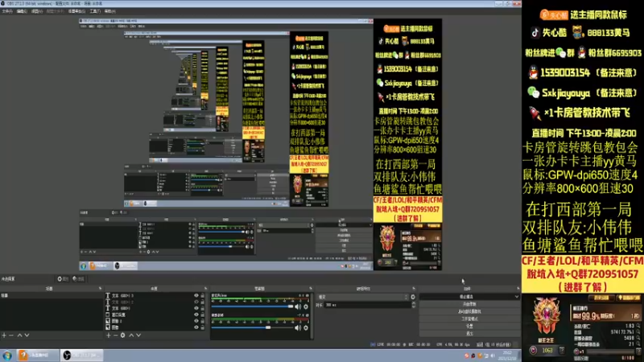Enable Studio Mode

click(x=469, y=319)
